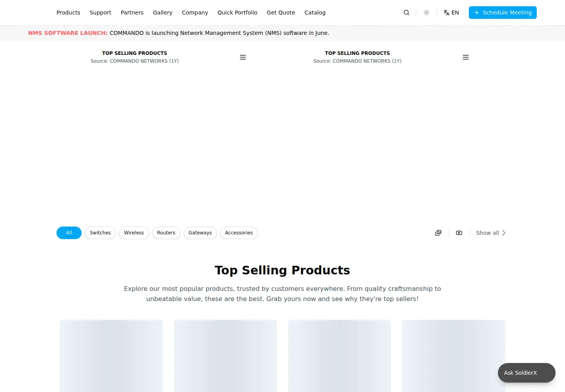The width and height of the screenshot is (565, 392).
Task: Open the EN language selector
Action: click(451, 13)
